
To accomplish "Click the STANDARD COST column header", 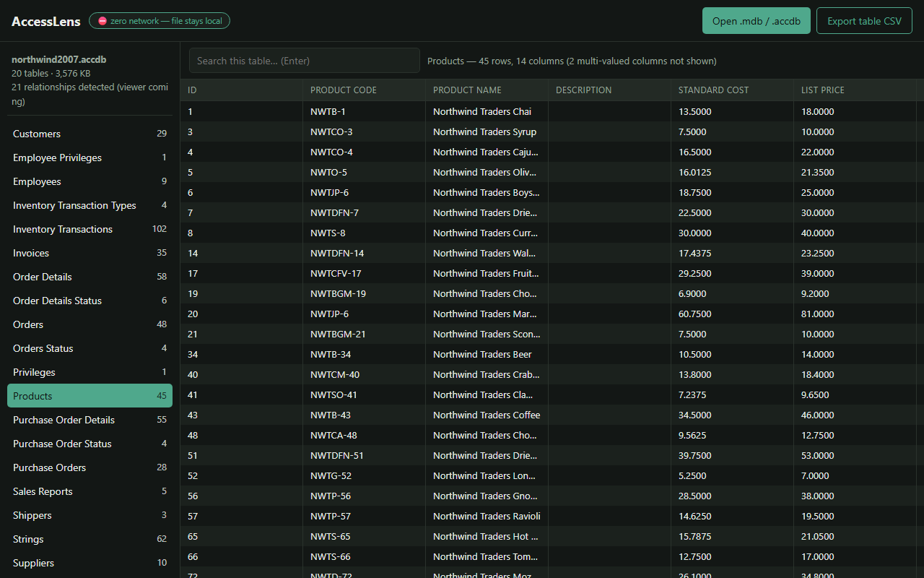I will point(733,90).
